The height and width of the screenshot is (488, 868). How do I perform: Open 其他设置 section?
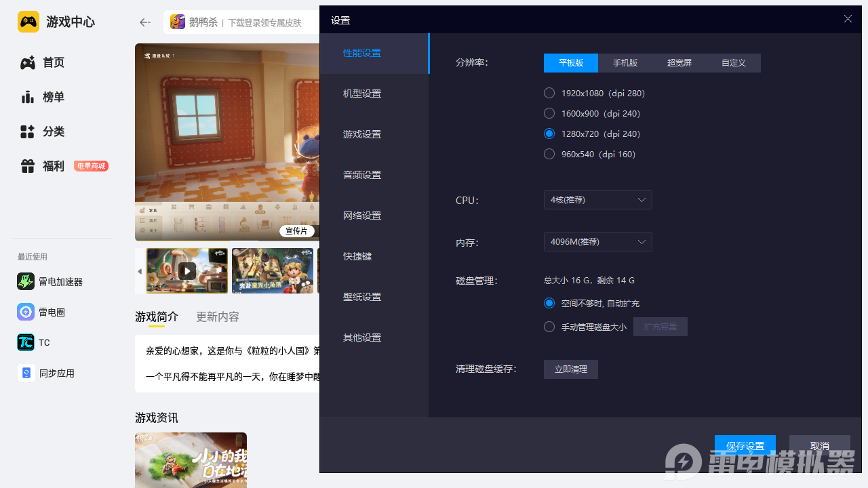[x=374, y=338]
